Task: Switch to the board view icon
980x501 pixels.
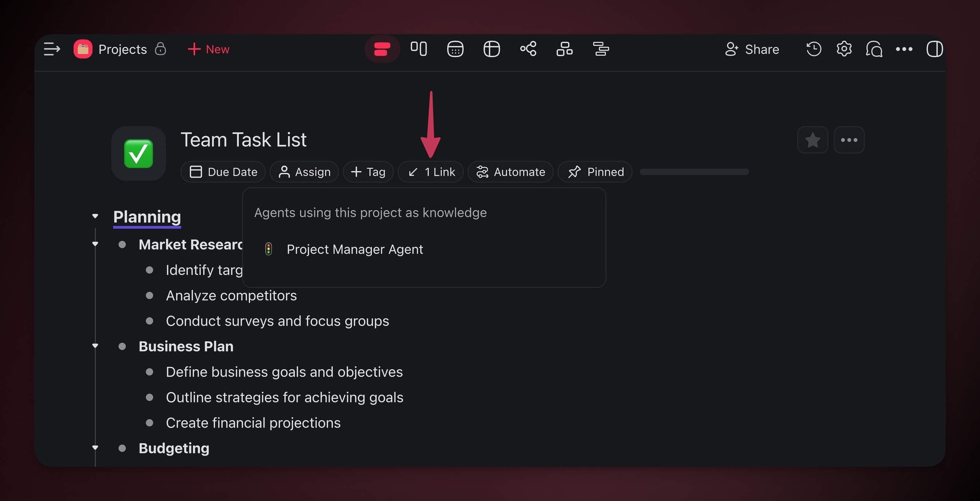Action: tap(418, 49)
